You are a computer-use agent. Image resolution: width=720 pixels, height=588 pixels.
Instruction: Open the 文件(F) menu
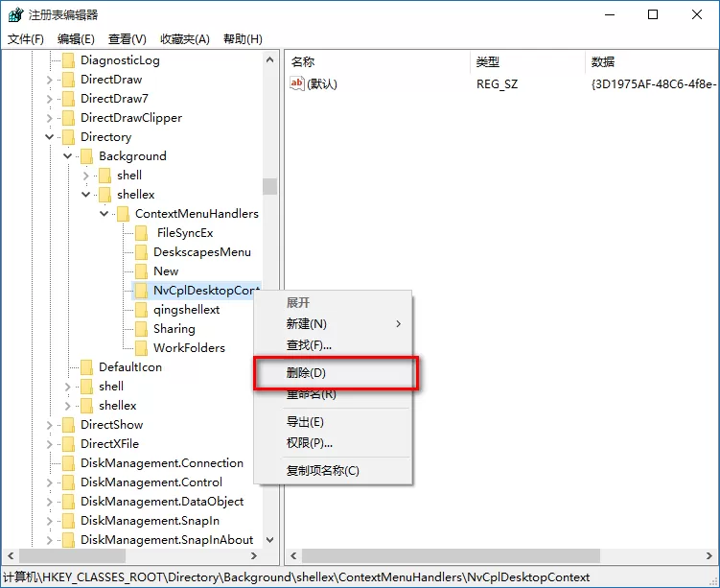tap(26, 39)
